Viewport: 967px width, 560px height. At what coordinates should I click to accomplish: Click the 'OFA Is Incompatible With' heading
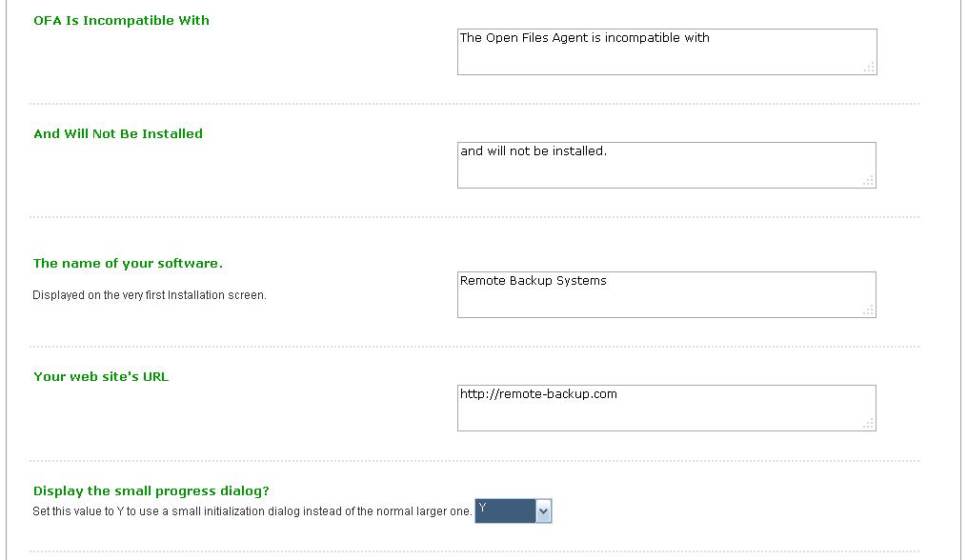pos(122,20)
